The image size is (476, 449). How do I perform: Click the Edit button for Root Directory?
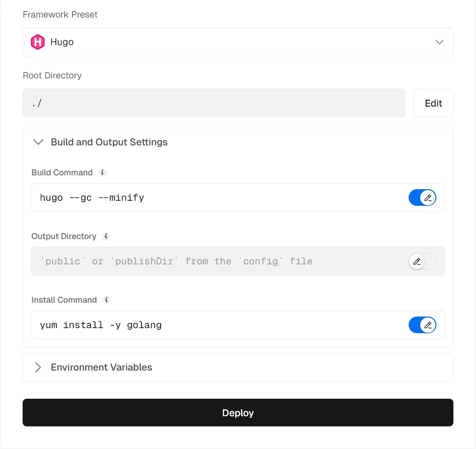point(433,103)
